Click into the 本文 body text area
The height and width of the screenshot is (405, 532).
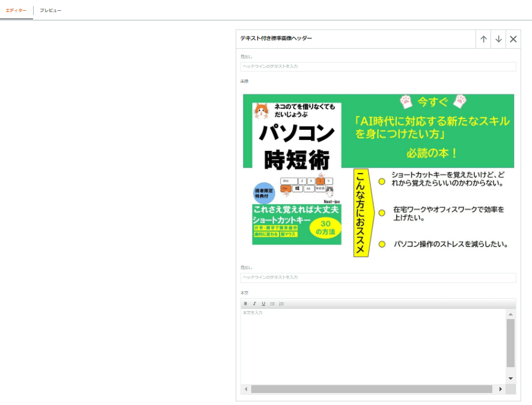(373, 346)
